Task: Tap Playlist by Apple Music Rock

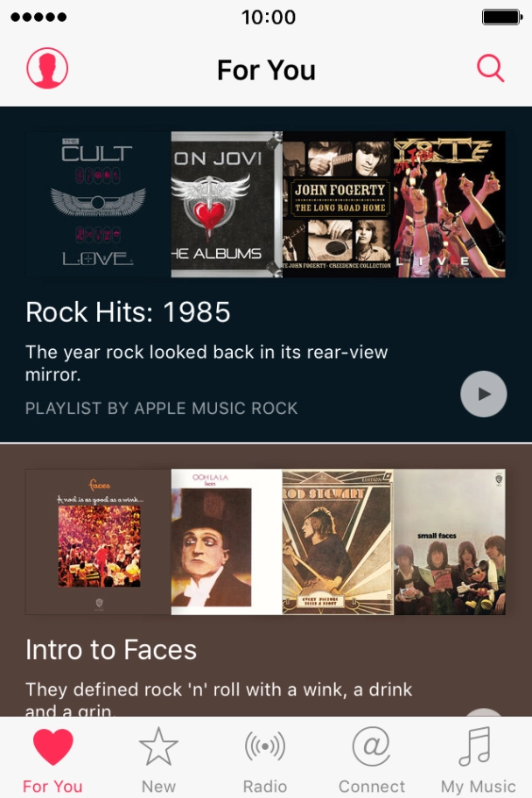Action: click(x=161, y=408)
